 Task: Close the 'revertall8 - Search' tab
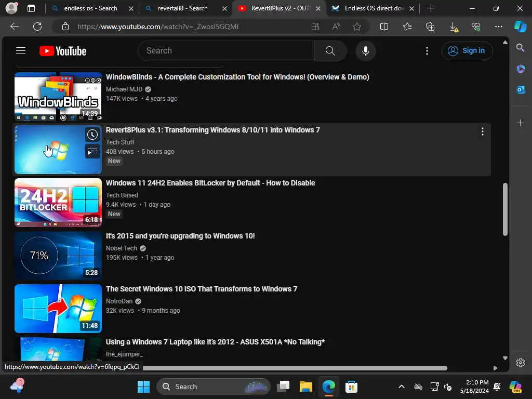224,8
